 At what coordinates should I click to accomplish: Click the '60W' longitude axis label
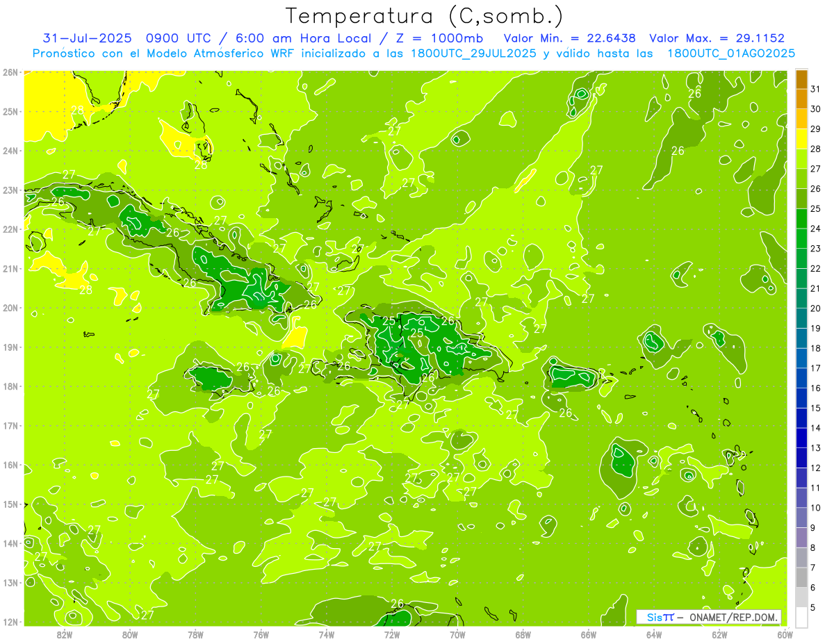pos(785,634)
